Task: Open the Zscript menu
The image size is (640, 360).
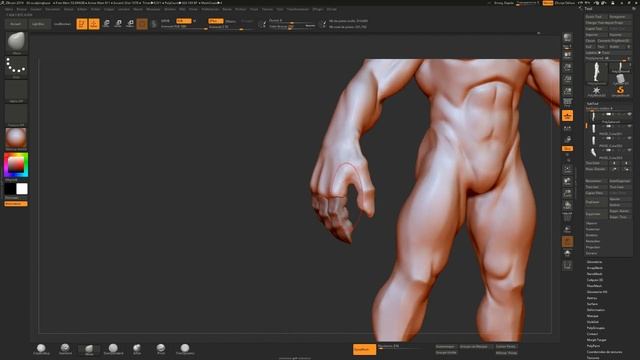Action: click(x=331, y=9)
